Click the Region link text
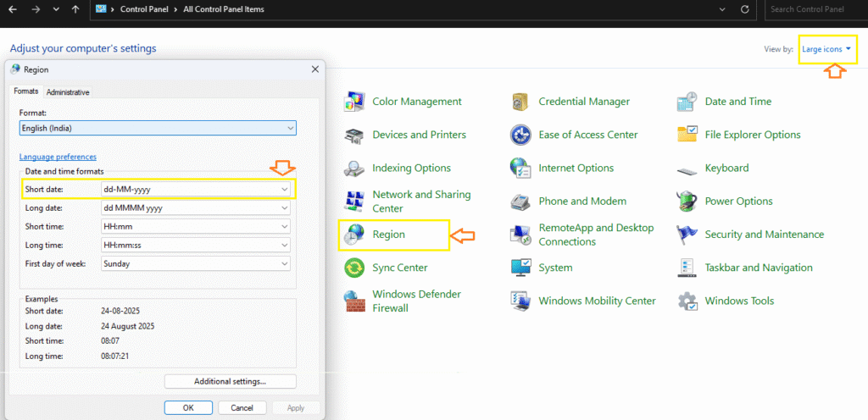 388,235
